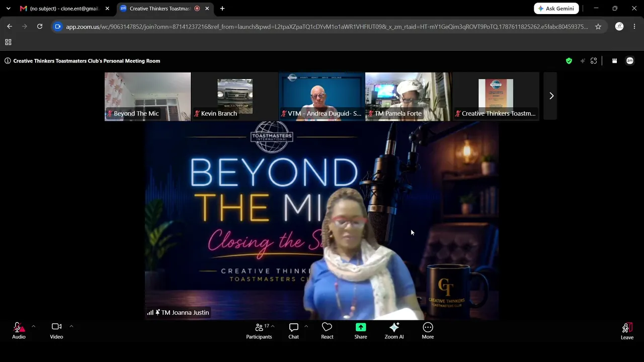Open the More options menu
The width and height of the screenshot is (644, 362).
point(428,331)
